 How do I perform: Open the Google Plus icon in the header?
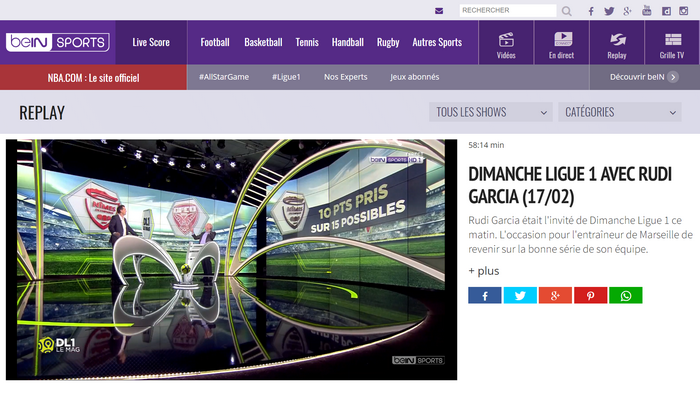pyautogui.click(x=627, y=11)
